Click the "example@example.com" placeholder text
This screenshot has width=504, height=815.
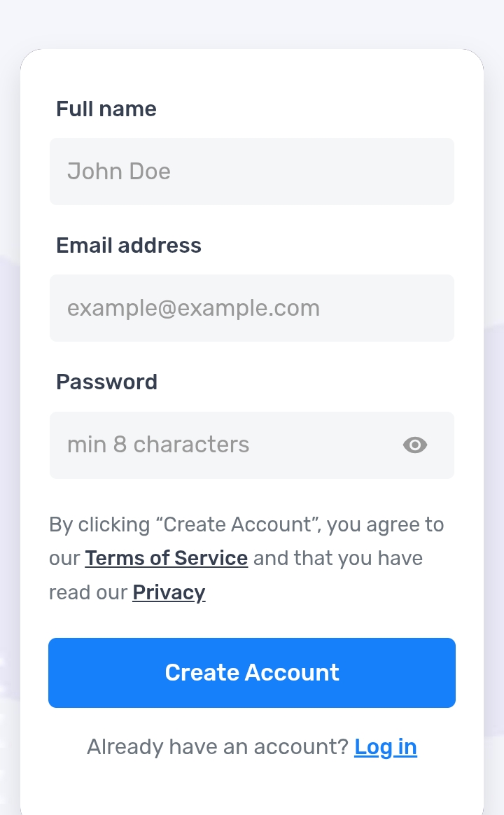tap(193, 308)
